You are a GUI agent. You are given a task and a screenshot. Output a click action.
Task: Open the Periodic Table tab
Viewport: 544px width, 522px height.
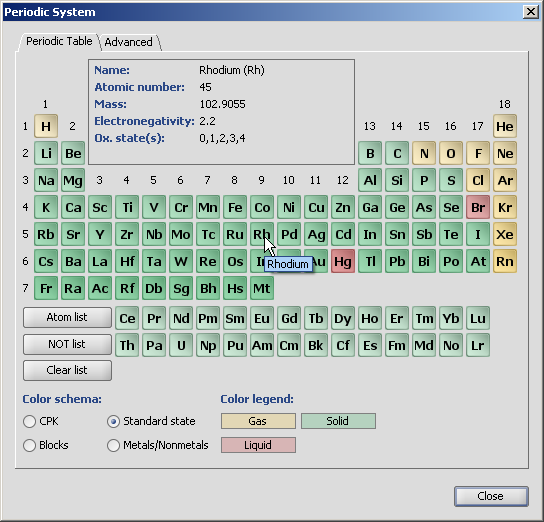[x=59, y=41]
